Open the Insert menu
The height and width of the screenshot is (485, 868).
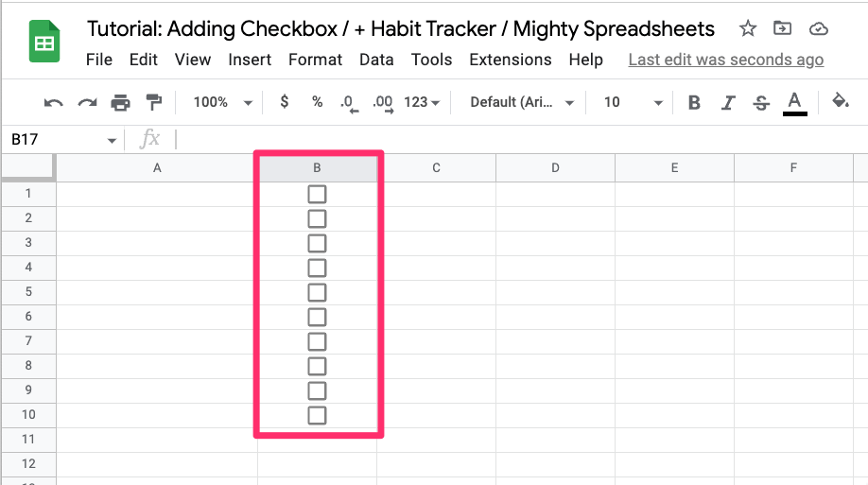250,60
